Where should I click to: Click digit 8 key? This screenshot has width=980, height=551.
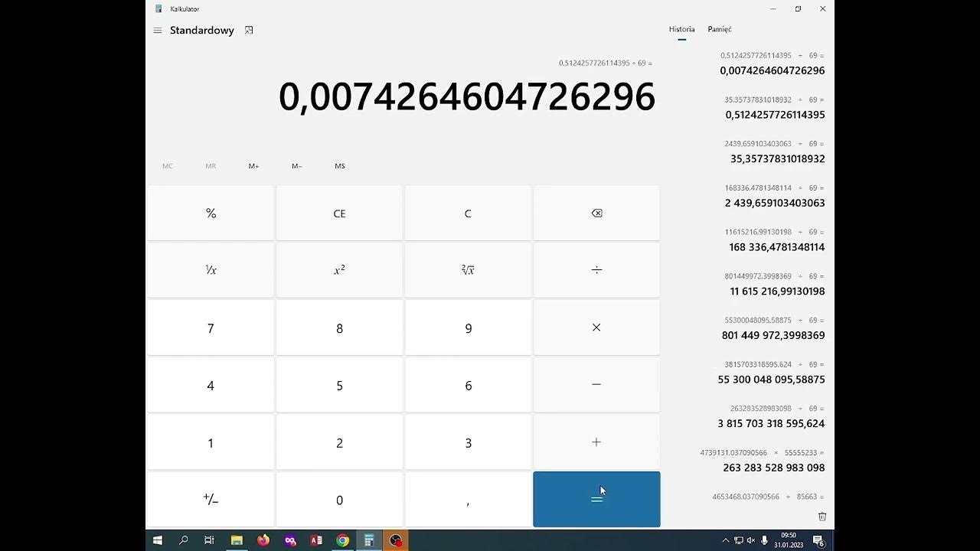pyautogui.click(x=339, y=328)
